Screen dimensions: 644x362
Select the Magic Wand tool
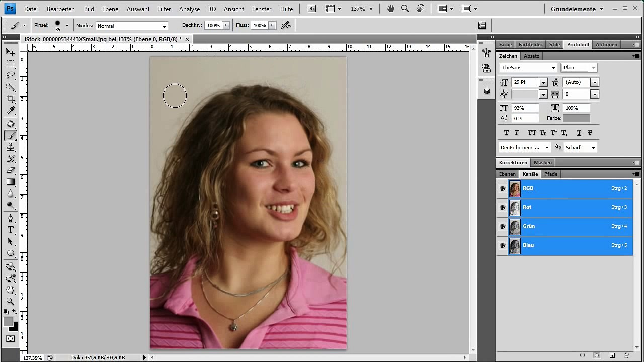[11, 87]
